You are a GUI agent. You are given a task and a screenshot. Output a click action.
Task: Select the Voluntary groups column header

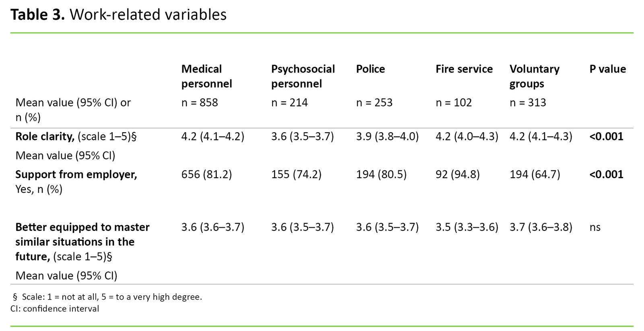tap(534, 76)
